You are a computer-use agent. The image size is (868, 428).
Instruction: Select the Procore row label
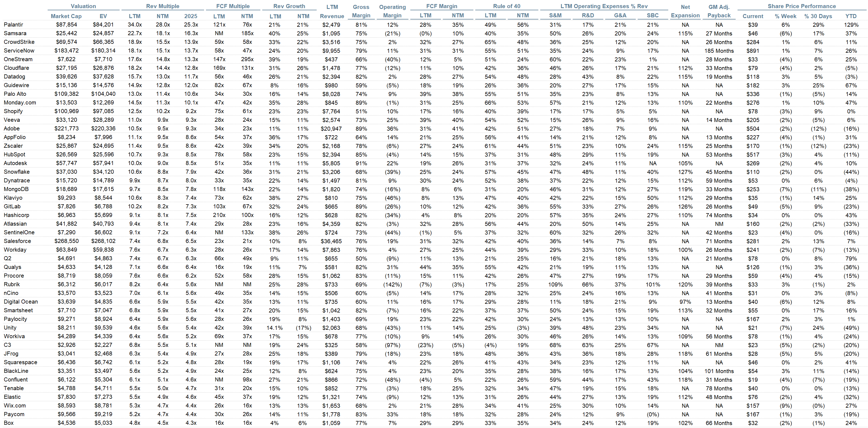[14, 276]
